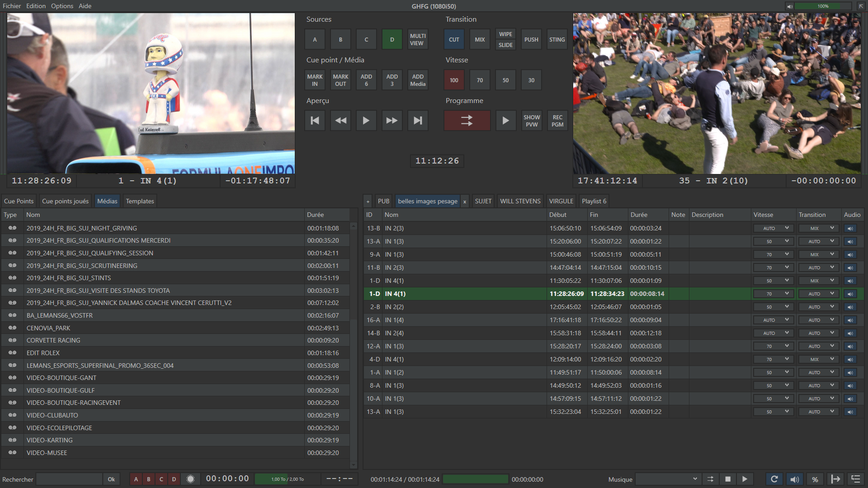This screenshot has width=868, height=488.
Task: Play the Programme output
Action: pos(505,121)
